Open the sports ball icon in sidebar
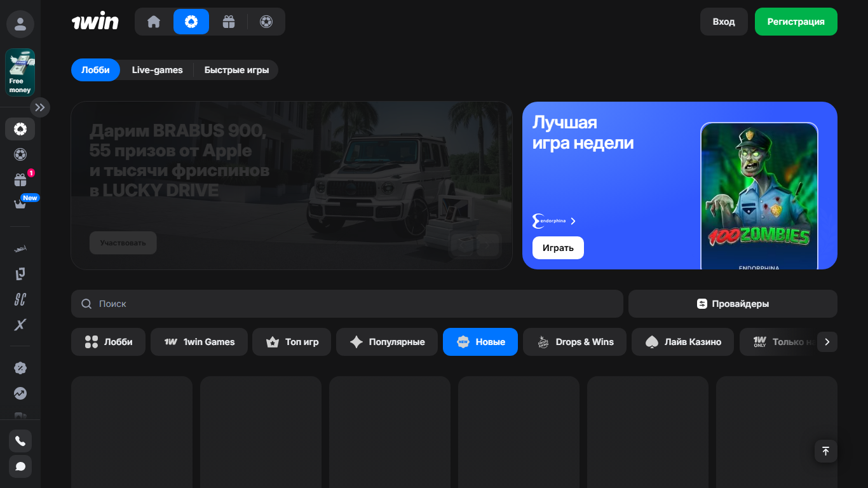868x488 pixels. [20, 154]
